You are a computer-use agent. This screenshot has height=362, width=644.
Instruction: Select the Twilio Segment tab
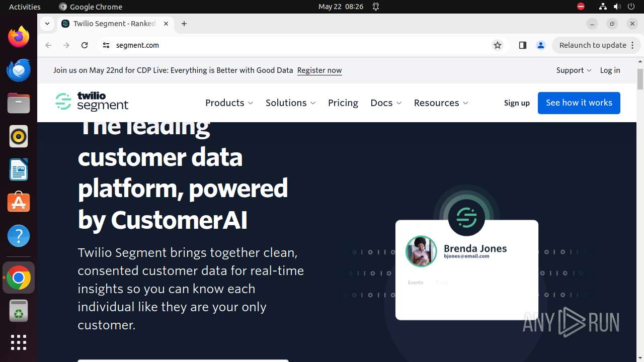(x=115, y=24)
